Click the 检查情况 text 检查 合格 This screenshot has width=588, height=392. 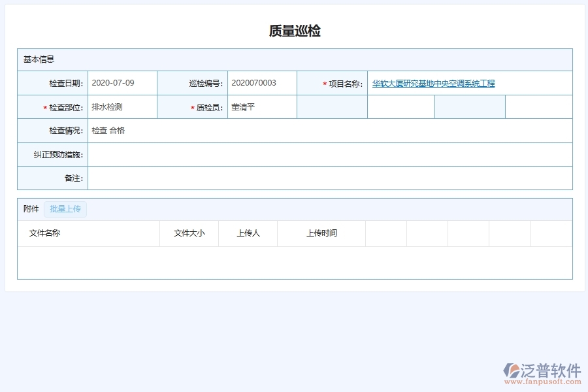tap(108, 130)
